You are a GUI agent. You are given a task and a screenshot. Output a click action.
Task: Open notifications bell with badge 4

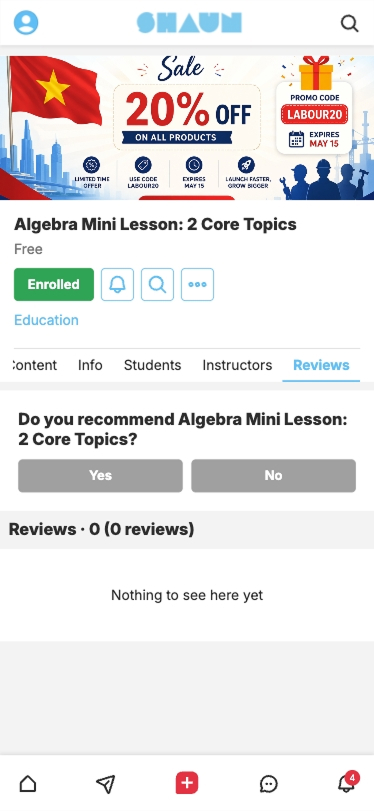click(x=348, y=782)
